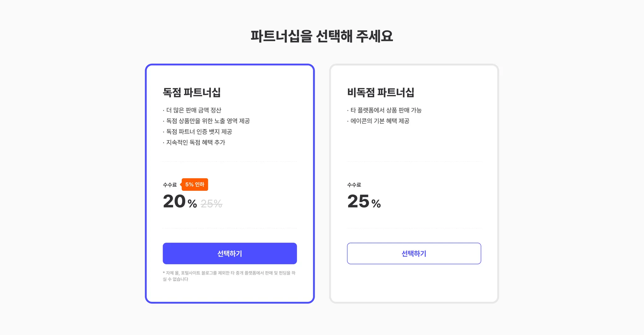This screenshot has width=644, height=335.
Task: Click 타 플랫폼에서 상품 판매 가능 line
Action: click(386, 110)
